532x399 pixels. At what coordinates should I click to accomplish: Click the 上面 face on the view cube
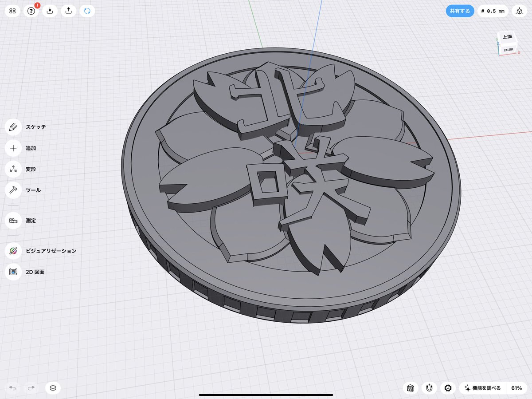pos(508,36)
